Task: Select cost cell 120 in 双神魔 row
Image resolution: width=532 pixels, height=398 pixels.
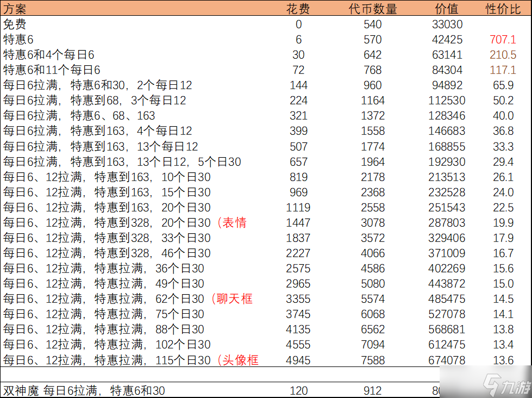Action: click(x=298, y=391)
